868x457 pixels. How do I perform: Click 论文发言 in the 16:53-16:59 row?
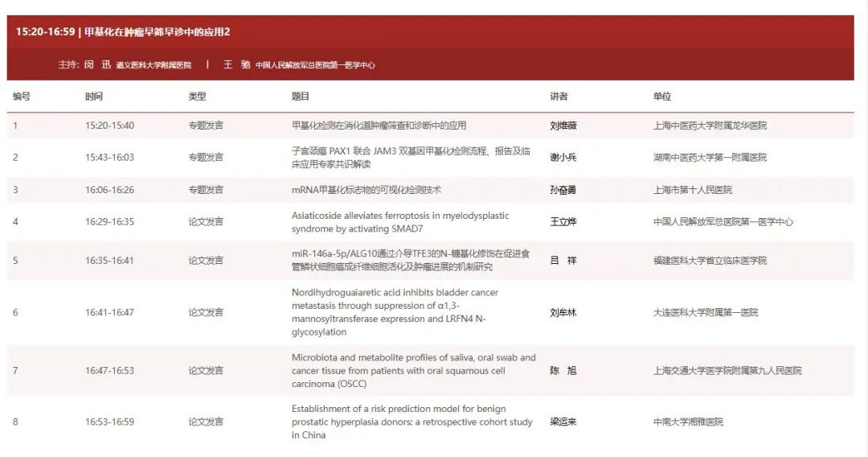(x=206, y=422)
